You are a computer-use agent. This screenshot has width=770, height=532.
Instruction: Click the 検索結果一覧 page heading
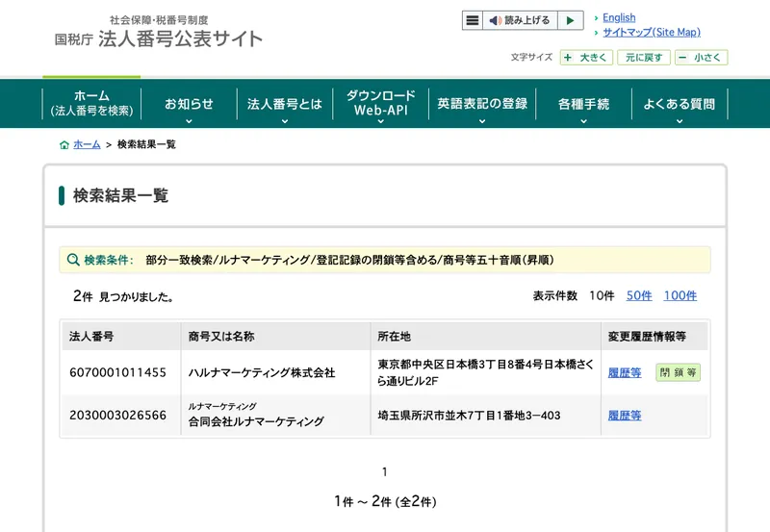pos(121,195)
